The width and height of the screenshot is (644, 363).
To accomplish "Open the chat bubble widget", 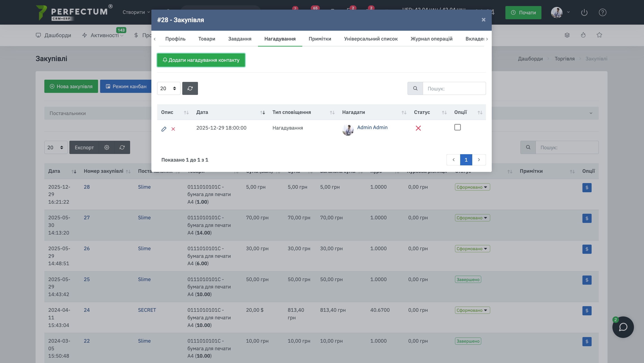I will (x=623, y=327).
